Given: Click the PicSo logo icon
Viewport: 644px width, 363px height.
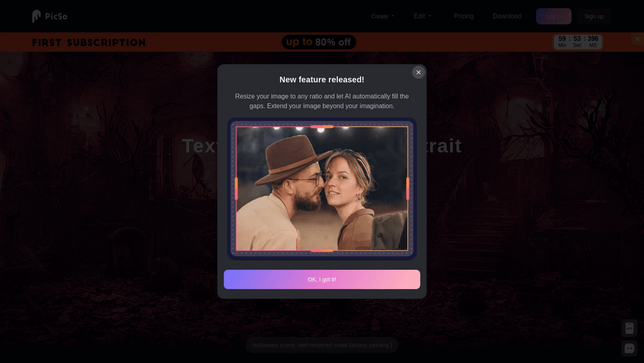Looking at the screenshot, I should tap(37, 16).
